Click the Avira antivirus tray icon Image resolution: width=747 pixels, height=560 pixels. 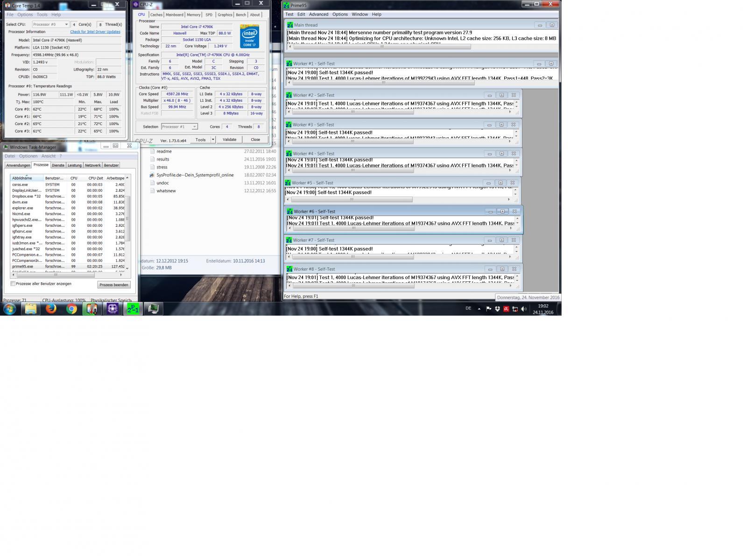pos(506,309)
